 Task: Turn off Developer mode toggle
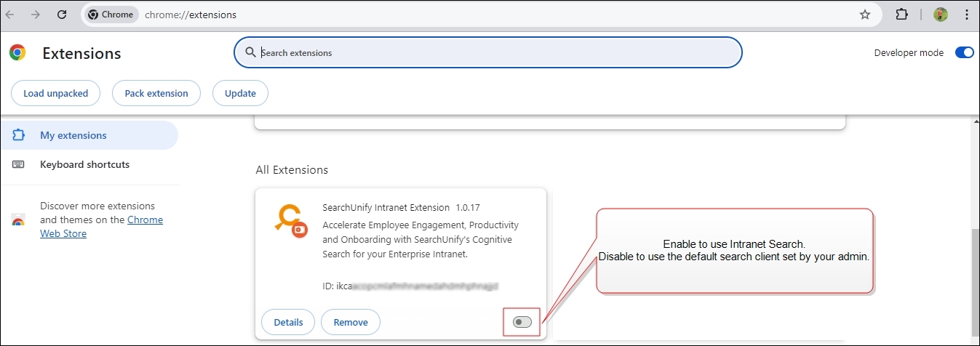coord(964,52)
